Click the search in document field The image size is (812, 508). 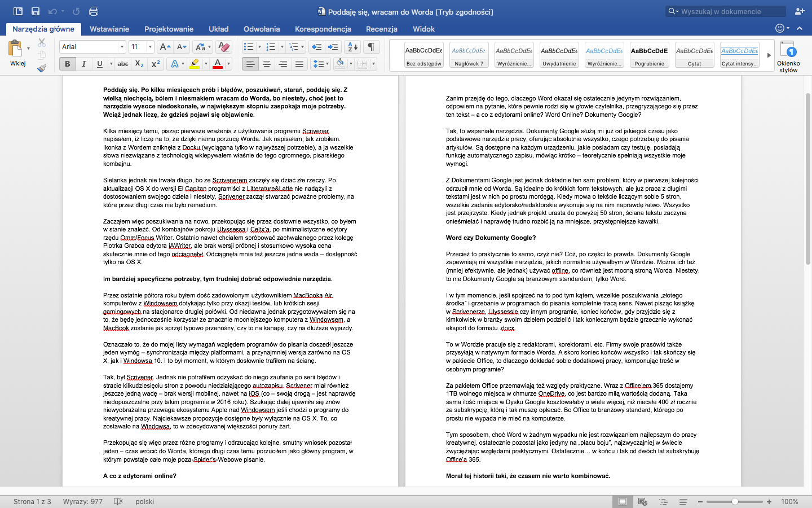[726, 11]
